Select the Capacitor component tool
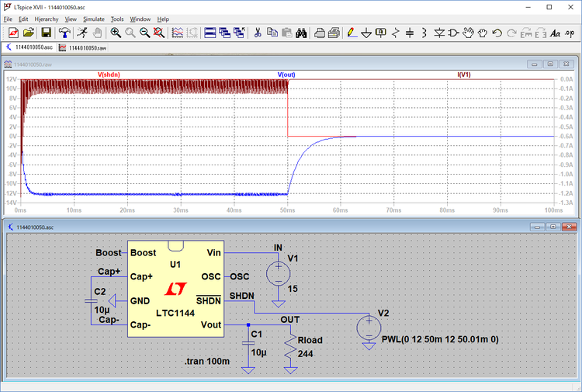 tap(410, 33)
